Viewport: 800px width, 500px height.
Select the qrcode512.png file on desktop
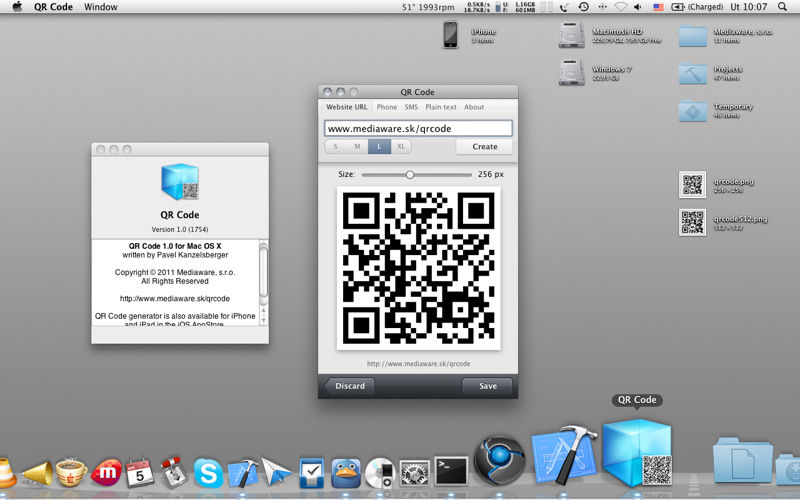[x=692, y=222]
